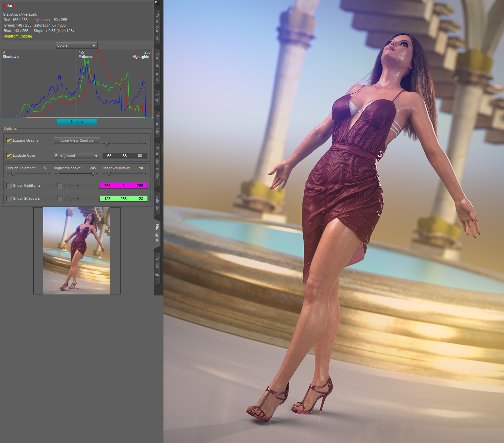504x443 pixels.
Task: Uncheck the Exclude Color option
Action: point(9,155)
